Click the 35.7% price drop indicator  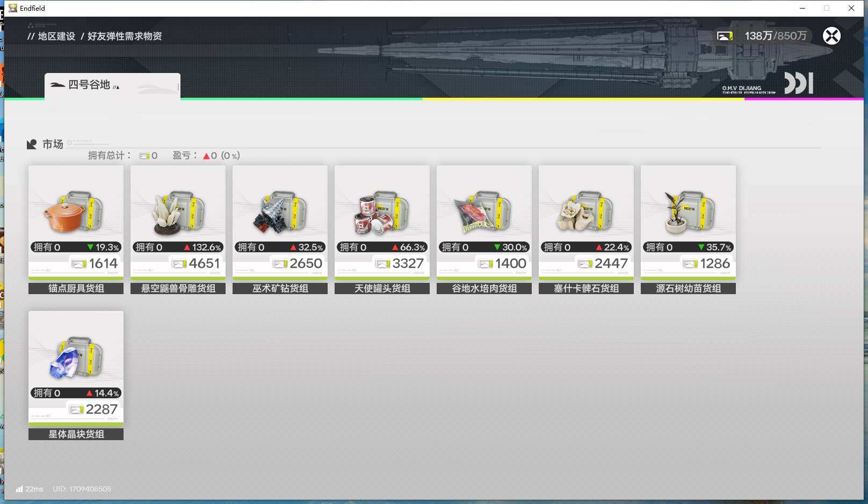coord(714,247)
